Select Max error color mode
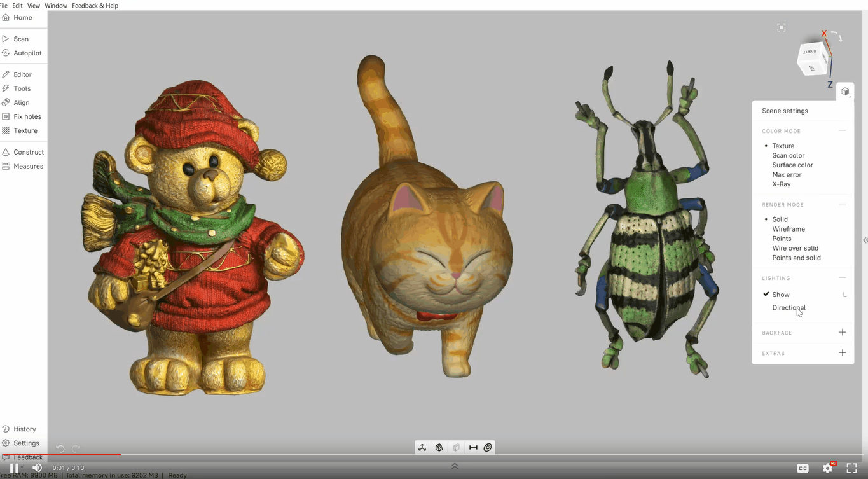The height and width of the screenshot is (479, 868). [x=787, y=174]
